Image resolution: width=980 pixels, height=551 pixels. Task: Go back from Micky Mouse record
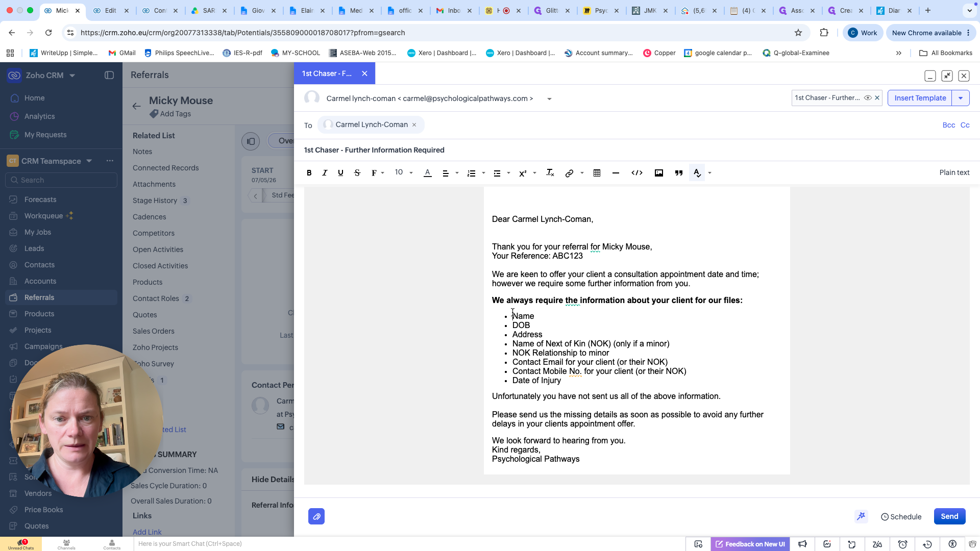tap(136, 106)
